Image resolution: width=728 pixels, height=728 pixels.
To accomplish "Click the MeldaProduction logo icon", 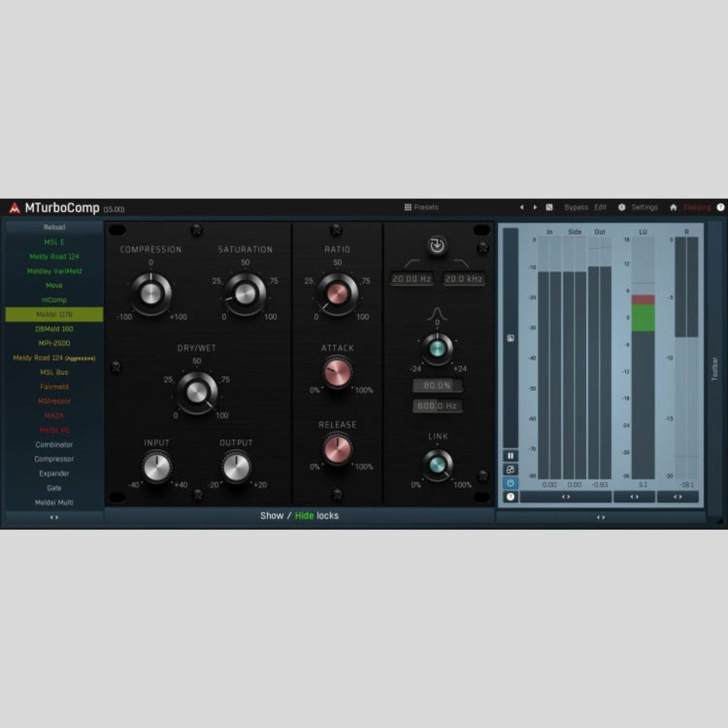I will point(15,208).
